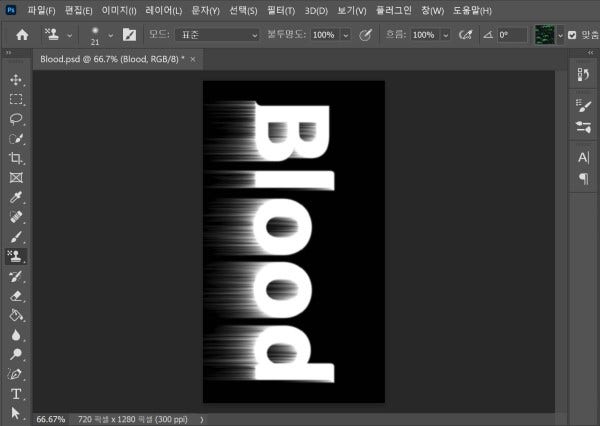Click the document size status text

[133, 419]
